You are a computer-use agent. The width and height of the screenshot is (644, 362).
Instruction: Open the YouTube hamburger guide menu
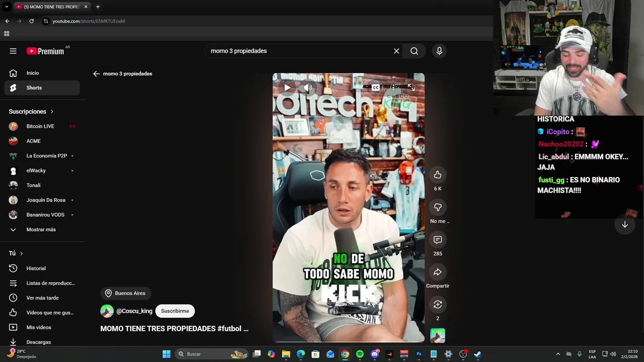[x=13, y=51]
